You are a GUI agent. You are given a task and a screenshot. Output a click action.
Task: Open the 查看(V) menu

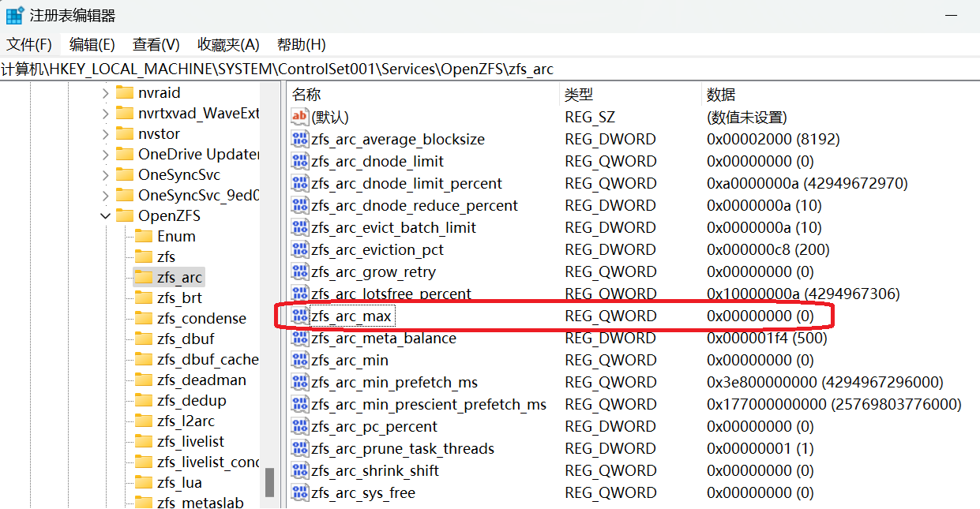[x=156, y=45]
